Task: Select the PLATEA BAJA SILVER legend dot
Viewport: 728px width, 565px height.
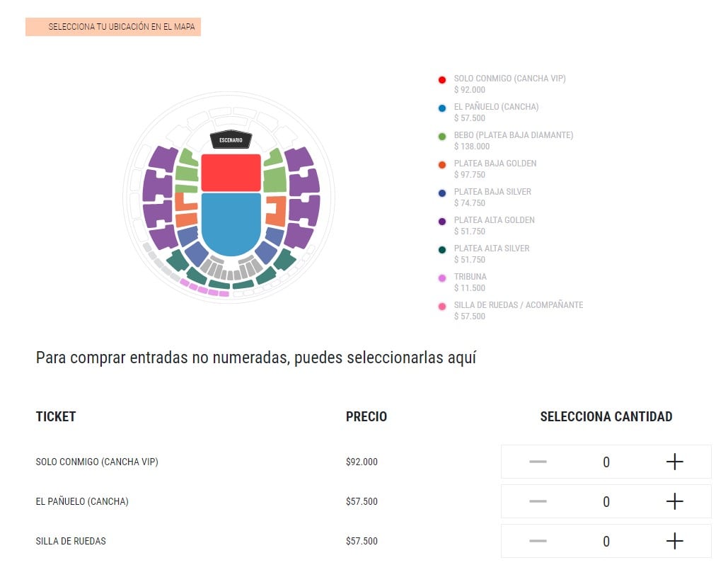Action: click(x=443, y=193)
